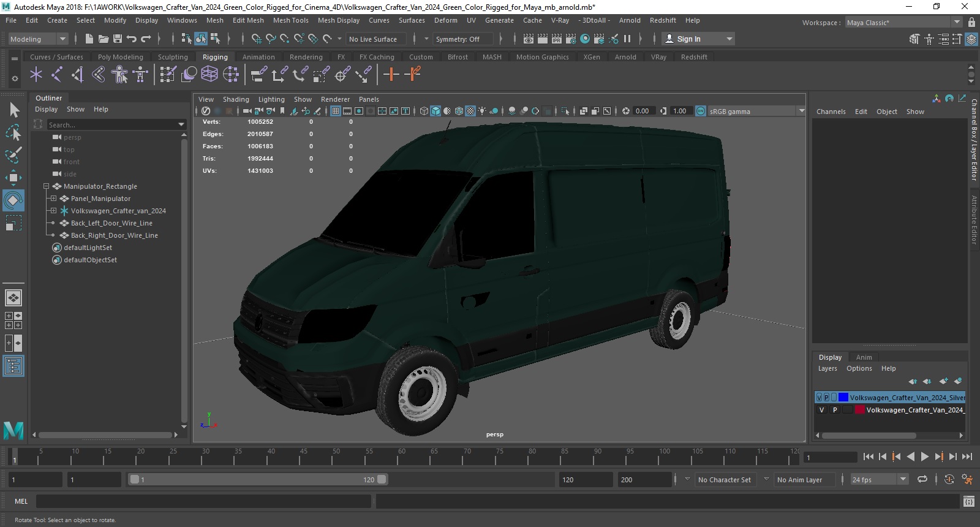Pick the Scale tool in toolbox
Image resolution: width=980 pixels, height=527 pixels.
(x=13, y=222)
